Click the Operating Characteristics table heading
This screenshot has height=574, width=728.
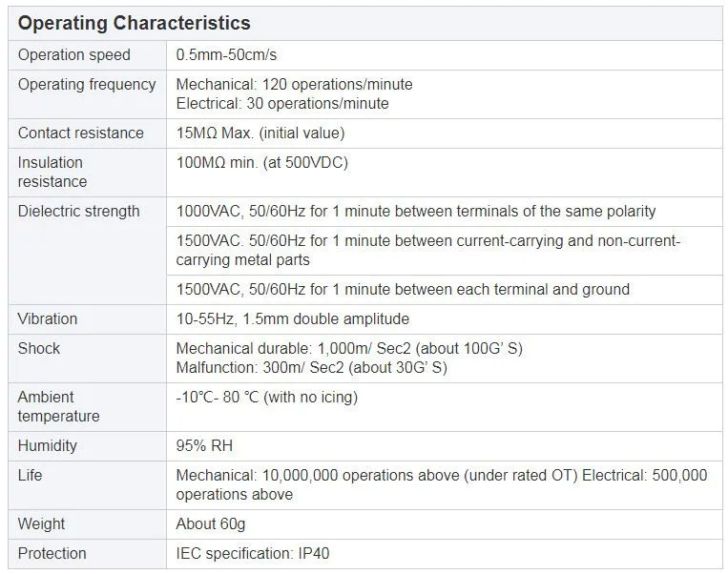[135, 23]
